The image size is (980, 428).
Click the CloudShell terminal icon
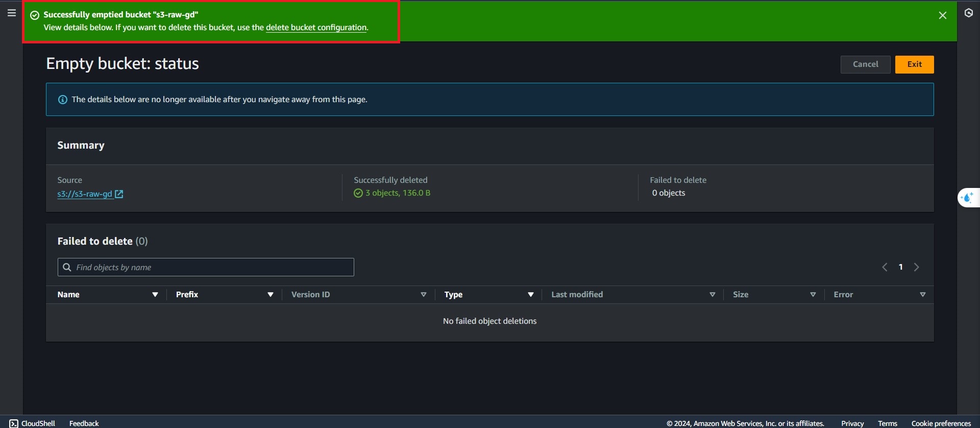(14, 423)
